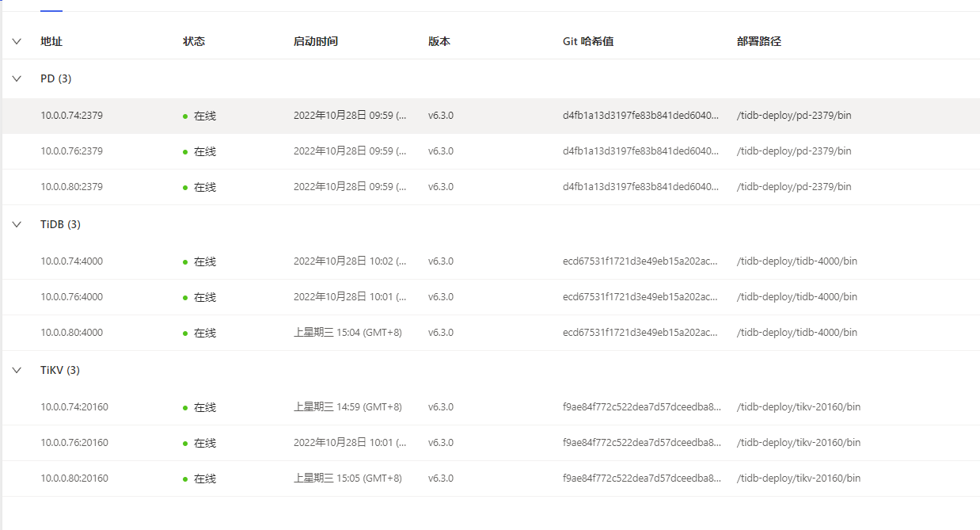This screenshot has width=980, height=530.
Task: Click path /tidb-deploy/tikv-20160/bin of 10.0.0.76:20160
Action: coord(799,443)
